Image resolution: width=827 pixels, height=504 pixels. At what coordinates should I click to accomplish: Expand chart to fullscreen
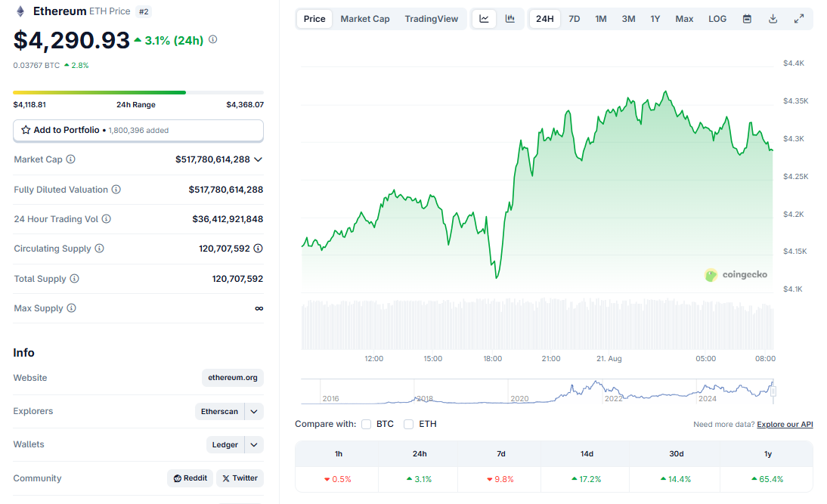tap(799, 19)
